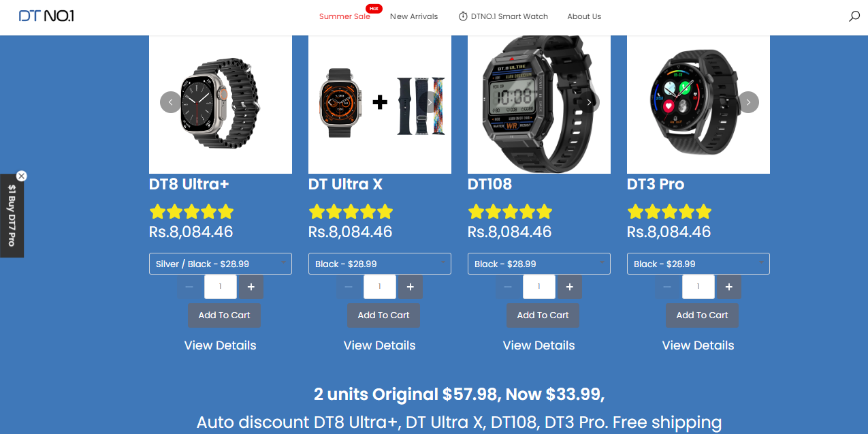Open DT Ultra X color variant dropdown

[380, 264]
